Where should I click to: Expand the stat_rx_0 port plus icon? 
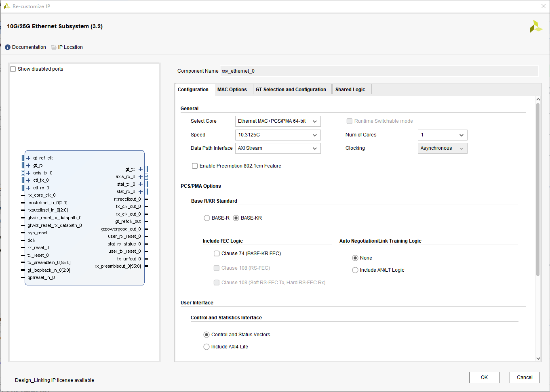click(x=141, y=192)
